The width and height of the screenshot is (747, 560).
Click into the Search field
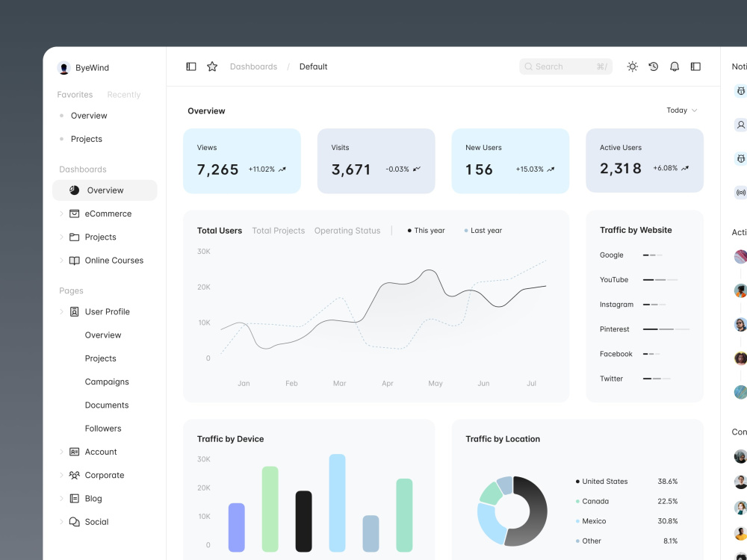[x=565, y=66]
